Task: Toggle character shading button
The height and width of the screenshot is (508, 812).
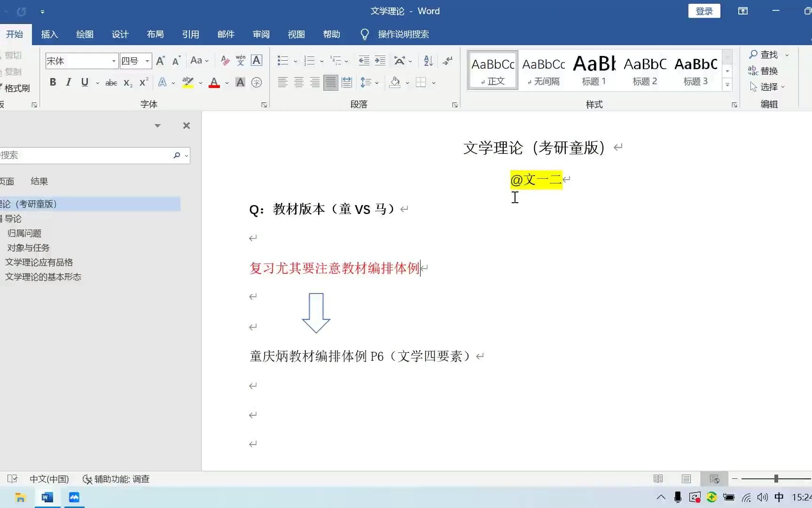Action: click(240, 82)
